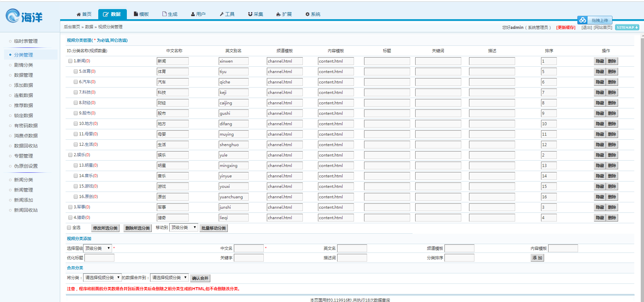This screenshot has height=302, width=644.
Task: Tick the checkbox for 6.汽车
Action: coord(76,82)
